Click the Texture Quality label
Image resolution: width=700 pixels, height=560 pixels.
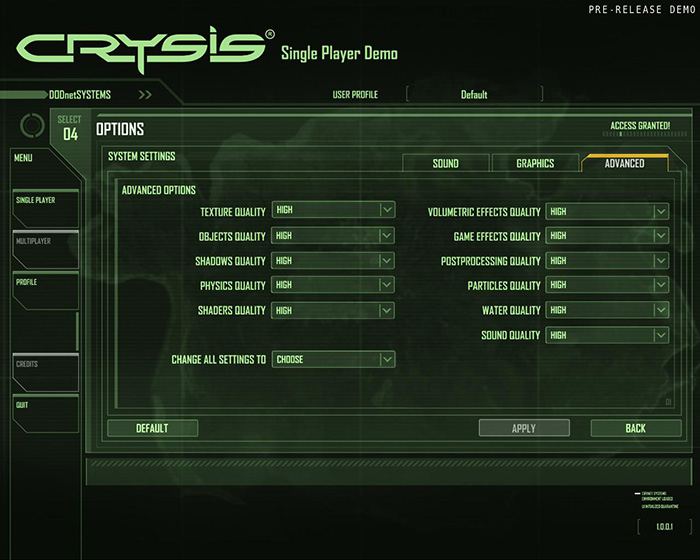click(233, 212)
